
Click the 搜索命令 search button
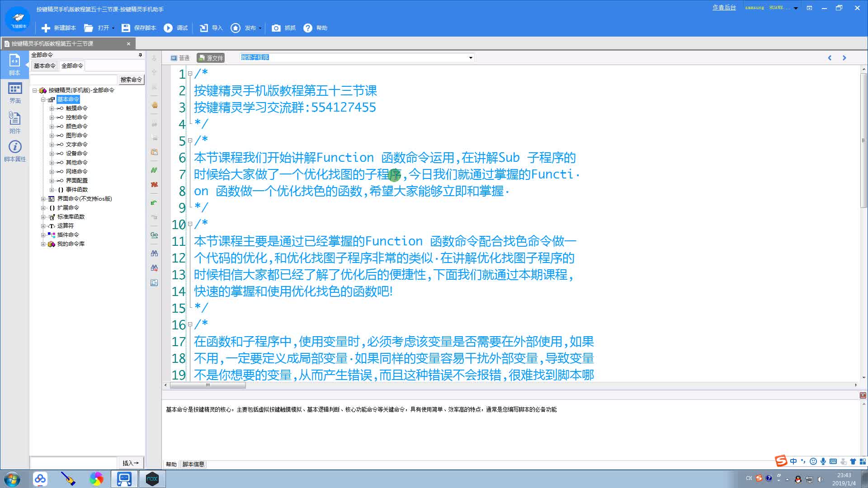[131, 80]
